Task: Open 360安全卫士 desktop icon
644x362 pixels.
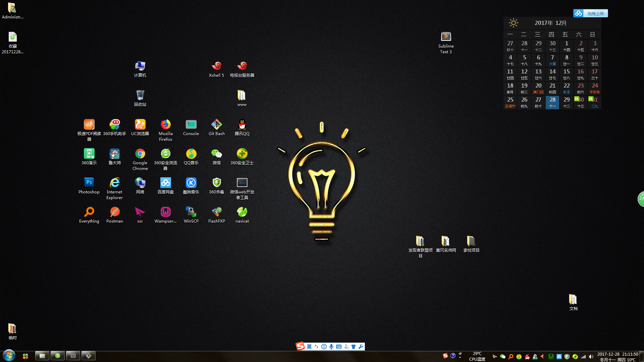Action: (x=242, y=157)
